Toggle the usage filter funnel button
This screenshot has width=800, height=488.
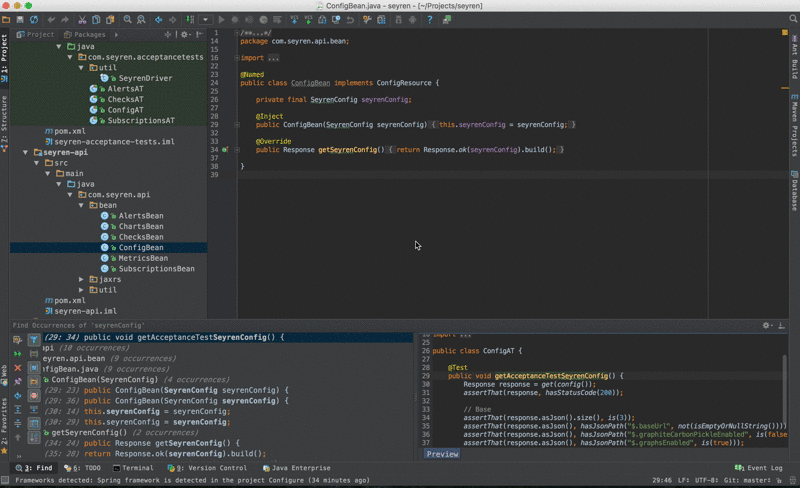coord(34,339)
